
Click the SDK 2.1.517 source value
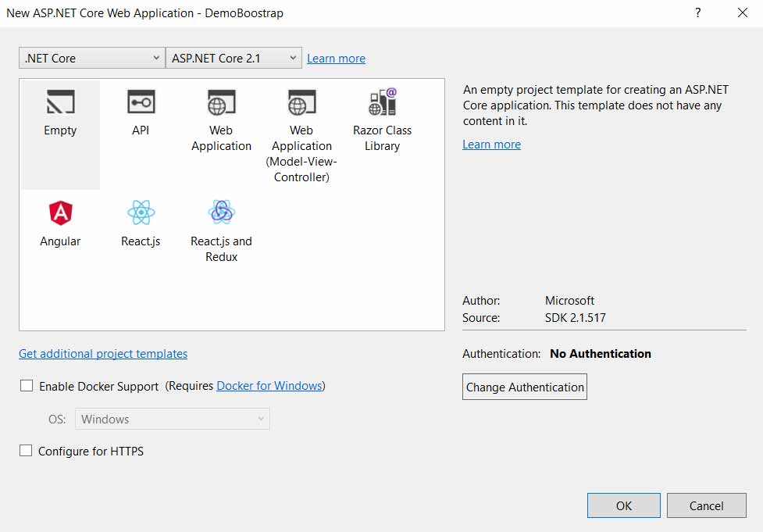(575, 318)
